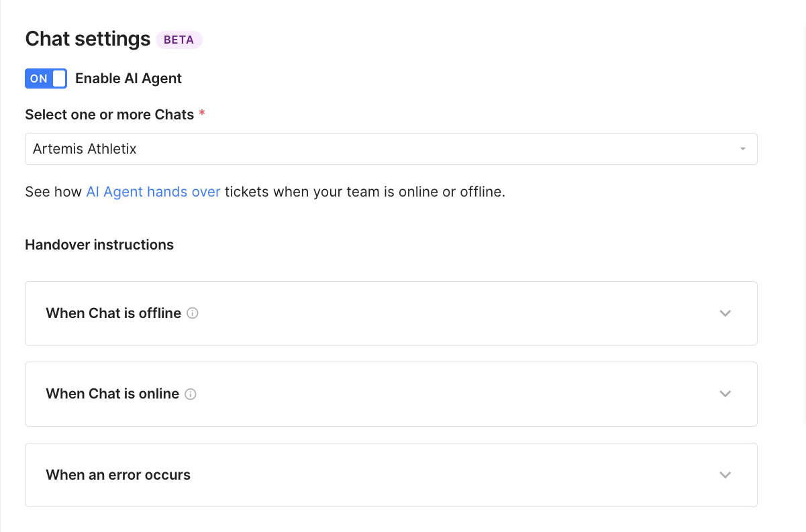Expand the When Chat is online section
Image resolution: width=806 pixels, height=532 pixels.
[x=391, y=394]
